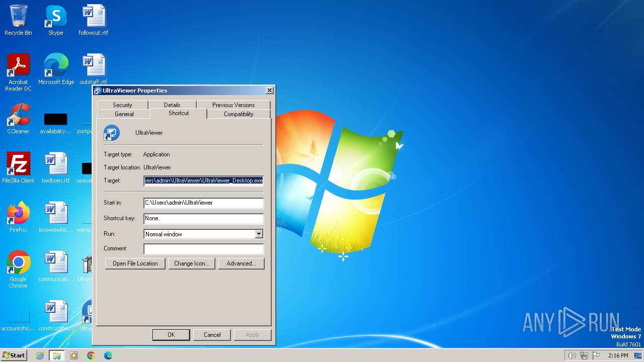Select the CCleaner desktop shortcut

point(18,119)
